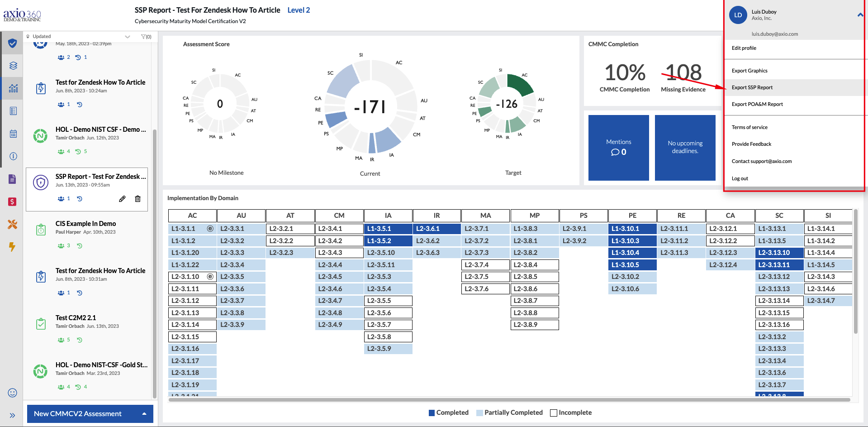Choose Export POA&M Report from menu
This screenshot has width=868, height=427.
[x=757, y=104]
